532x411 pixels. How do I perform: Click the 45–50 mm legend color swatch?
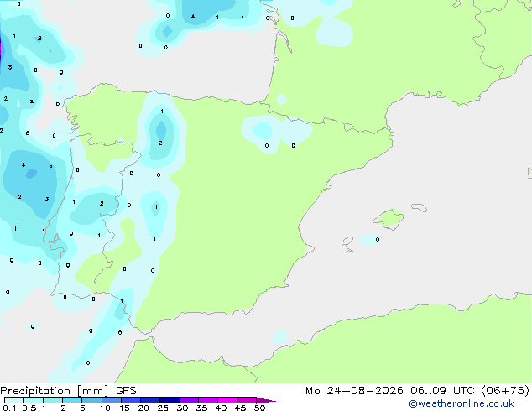[247, 400]
